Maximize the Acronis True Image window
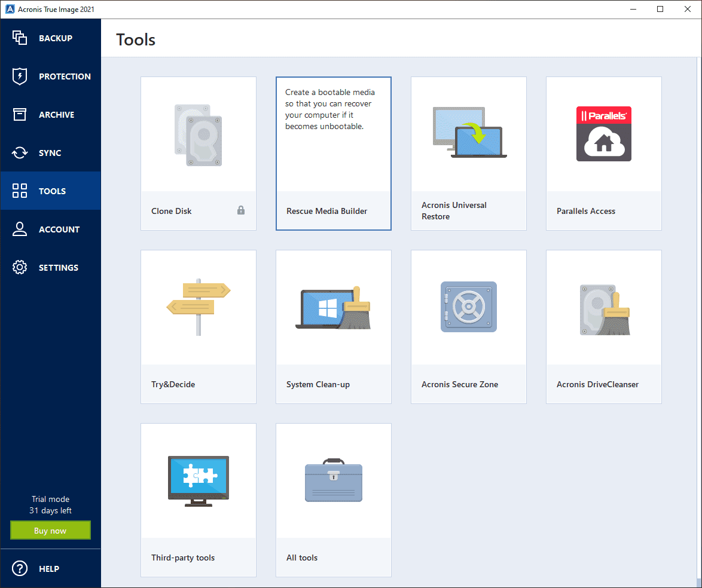 click(x=660, y=9)
